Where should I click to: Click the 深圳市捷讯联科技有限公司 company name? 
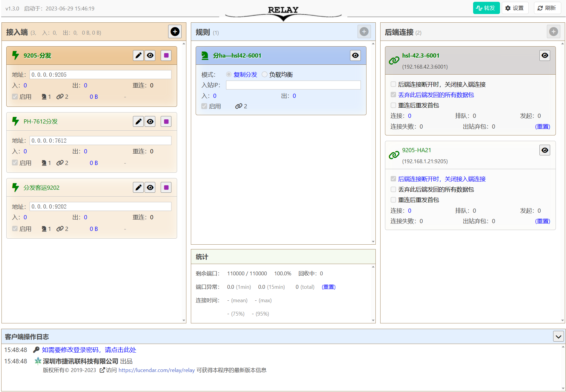(x=81, y=361)
